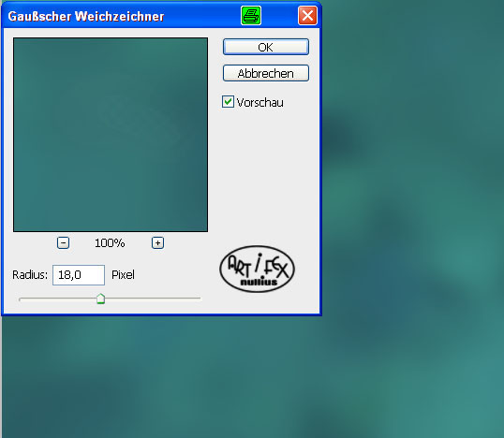Screen dimensions: 504x438
Task: Click inside the blur preview thumbnail
Action: pyautogui.click(x=111, y=135)
